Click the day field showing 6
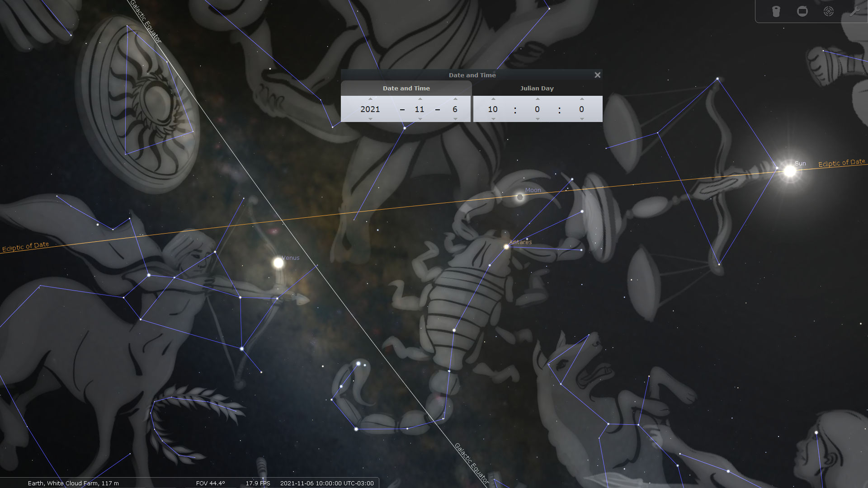 click(455, 109)
